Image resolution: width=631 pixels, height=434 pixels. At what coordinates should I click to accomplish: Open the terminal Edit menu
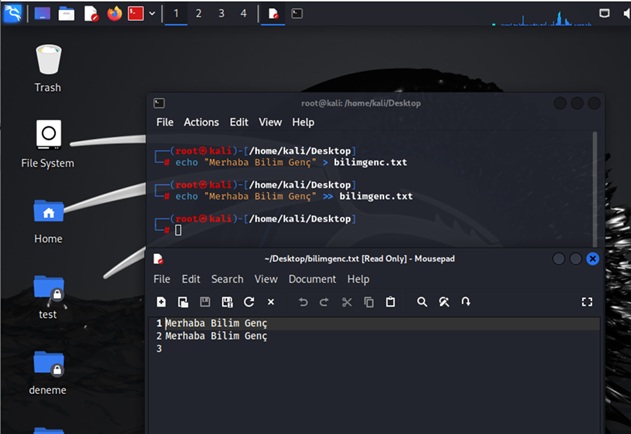click(x=239, y=122)
